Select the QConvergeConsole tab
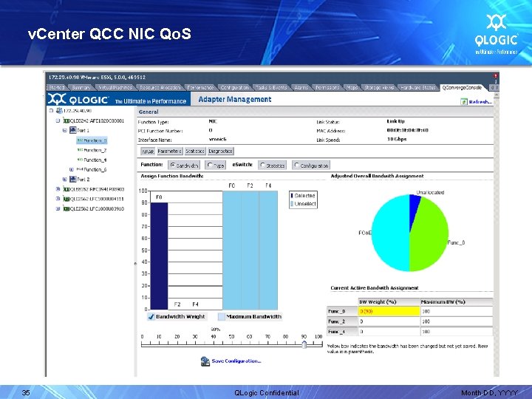The image size is (532, 399). point(461,87)
